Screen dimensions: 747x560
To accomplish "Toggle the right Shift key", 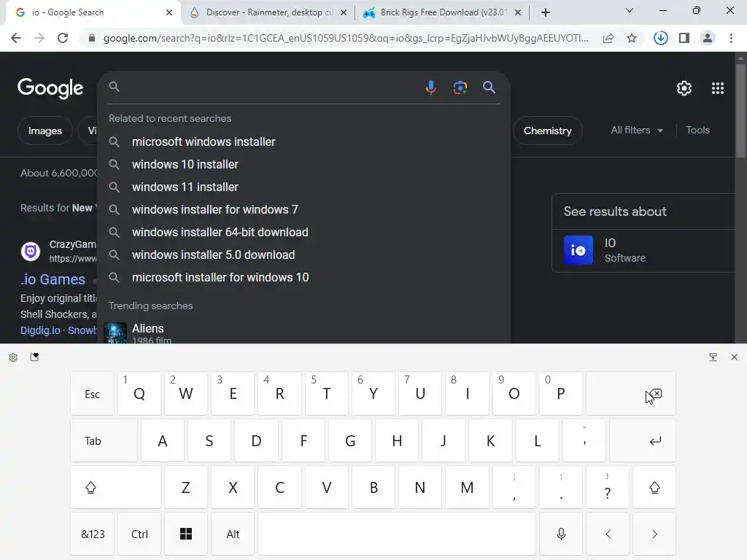I will pyautogui.click(x=654, y=487).
